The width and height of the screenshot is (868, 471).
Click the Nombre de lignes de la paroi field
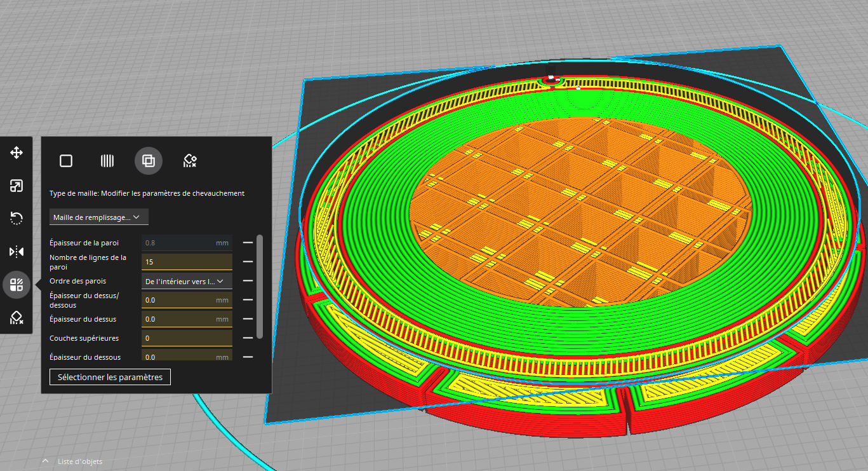187,262
